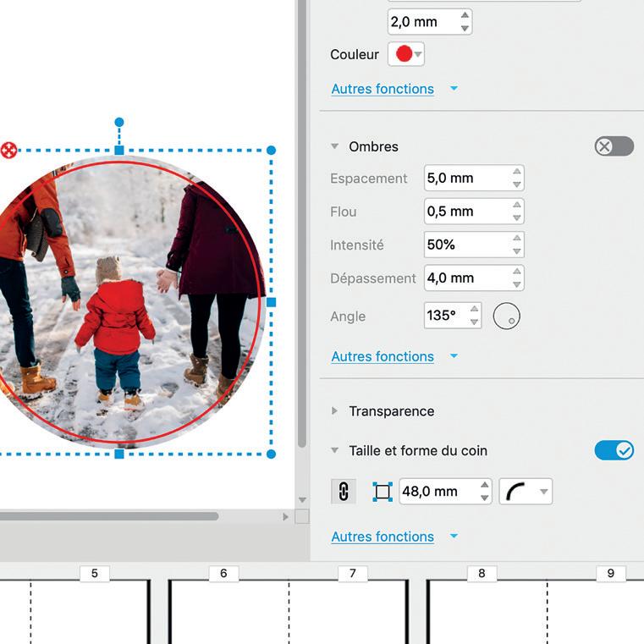This screenshot has height=644, width=644.
Task: Click the red move handle on the image frame
Action: [8, 151]
